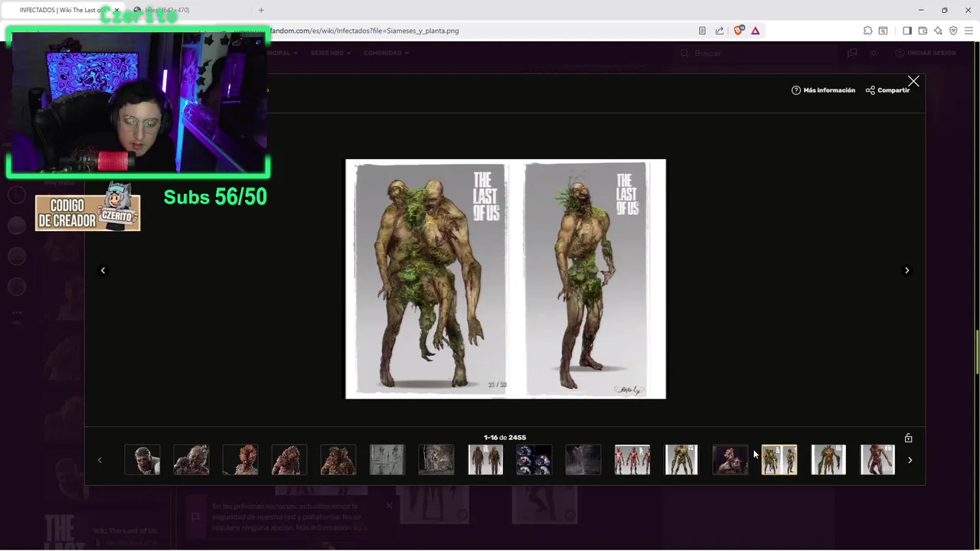
Task: Open Brave reader mode icon in address bar
Action: pyautogui.click(x=702, y=31)
